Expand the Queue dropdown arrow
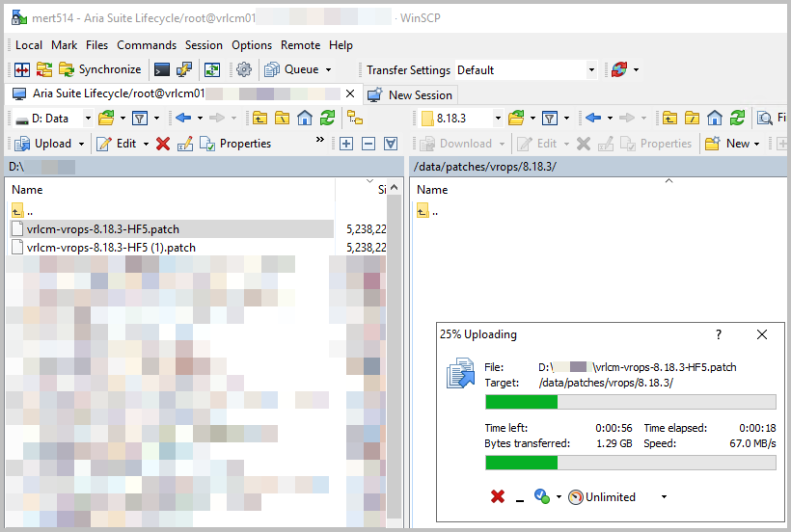The width and height of the screenshot is (791, 532). (328, 69)
